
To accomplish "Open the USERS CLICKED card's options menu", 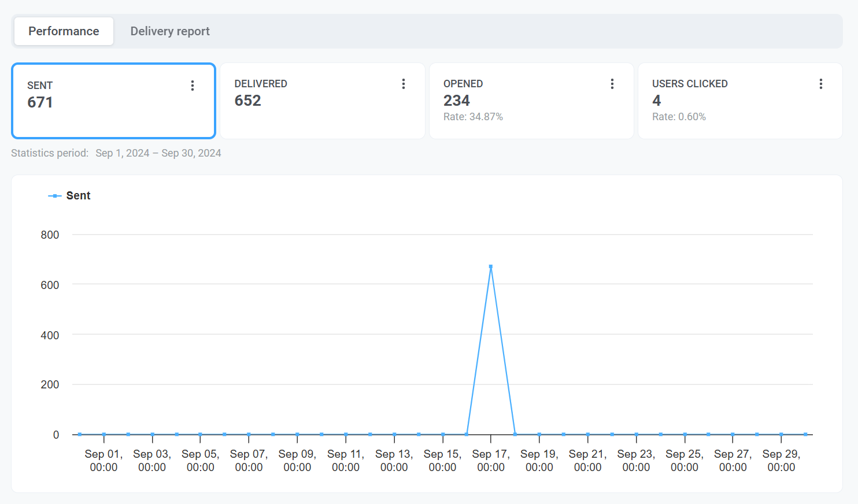I will tap(821, 84).
